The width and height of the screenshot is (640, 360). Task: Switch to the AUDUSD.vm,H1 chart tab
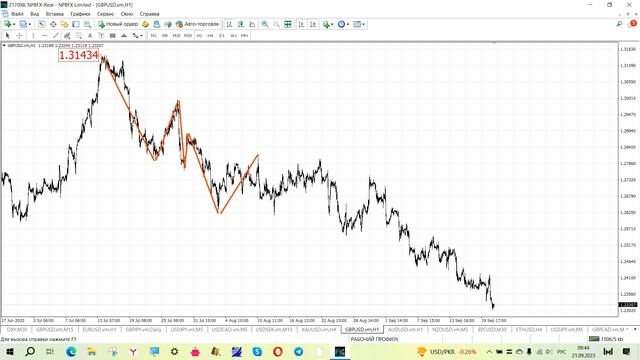coord(405,329)
